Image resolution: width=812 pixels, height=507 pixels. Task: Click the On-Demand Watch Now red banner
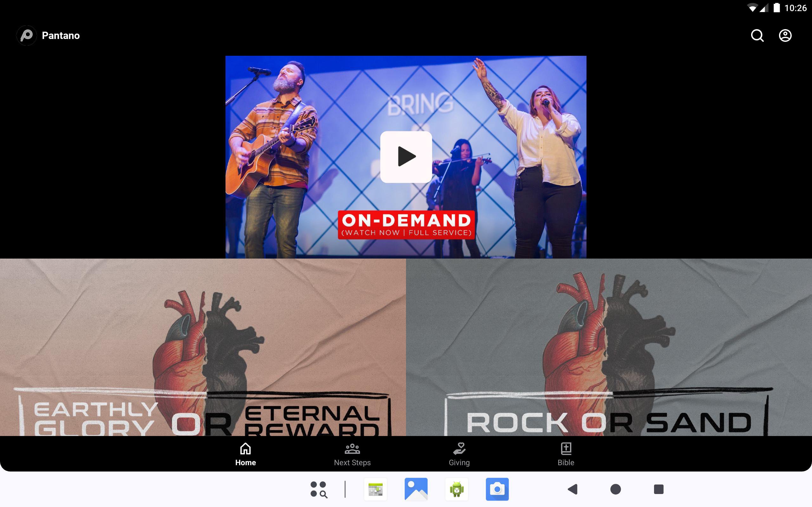pos(406,225)
